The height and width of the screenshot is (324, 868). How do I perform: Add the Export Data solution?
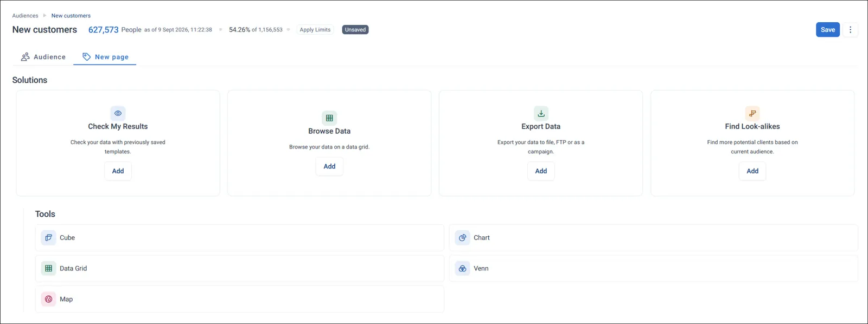(x=541, y=171)
